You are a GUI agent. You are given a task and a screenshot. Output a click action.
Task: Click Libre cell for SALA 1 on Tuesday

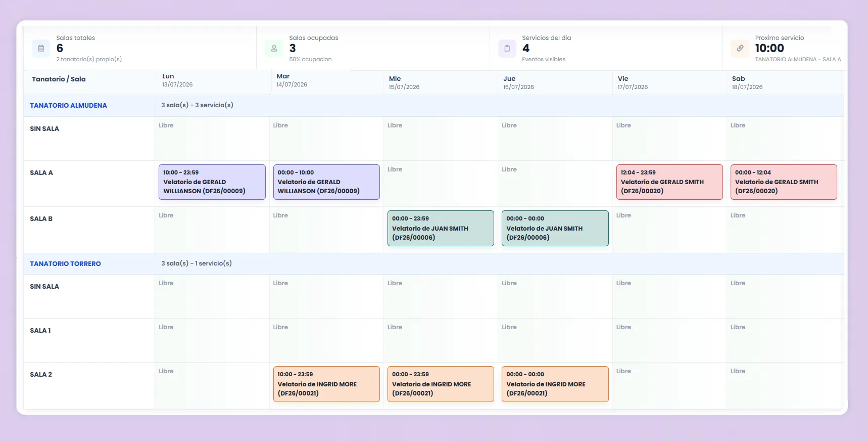326,340
